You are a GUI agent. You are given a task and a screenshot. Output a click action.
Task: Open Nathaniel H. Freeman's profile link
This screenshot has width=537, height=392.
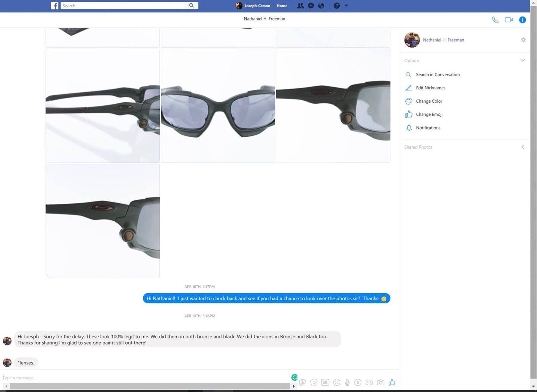pos(443,40)
